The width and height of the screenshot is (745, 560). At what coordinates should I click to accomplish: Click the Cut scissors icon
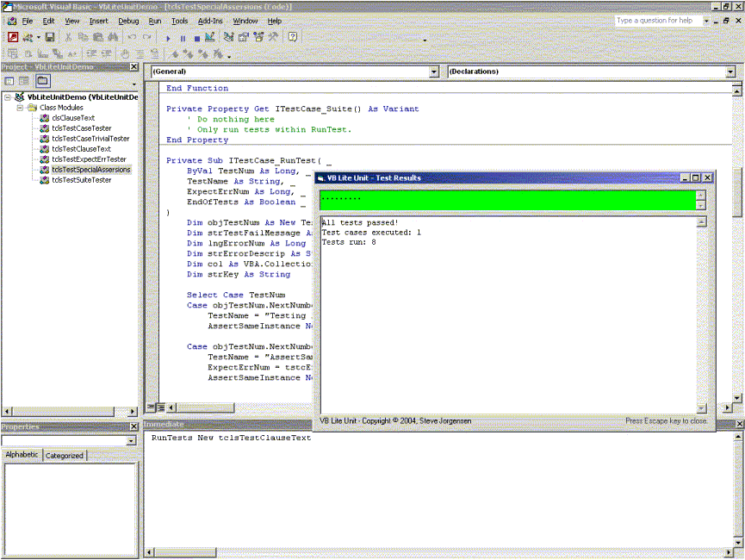[x=68, y=37]
